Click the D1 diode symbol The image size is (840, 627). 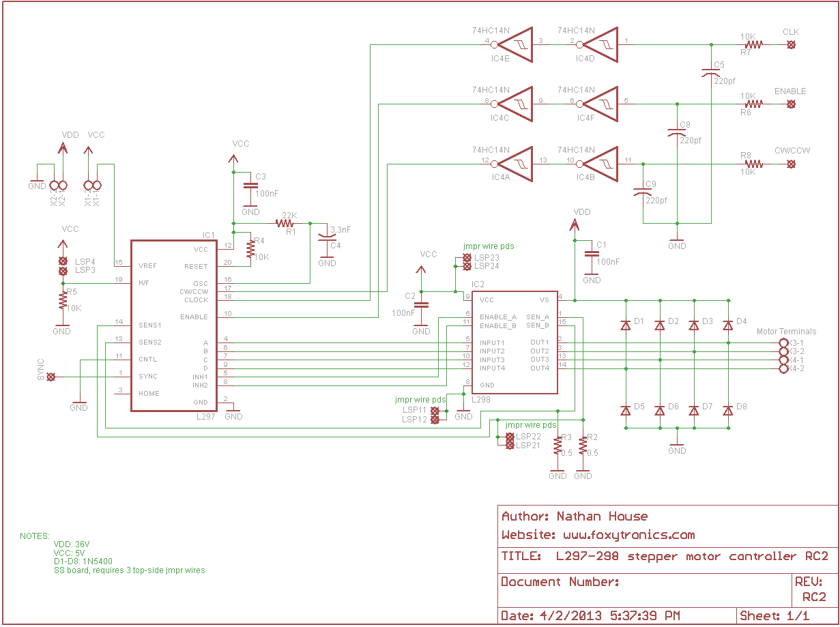click(626, 325)
